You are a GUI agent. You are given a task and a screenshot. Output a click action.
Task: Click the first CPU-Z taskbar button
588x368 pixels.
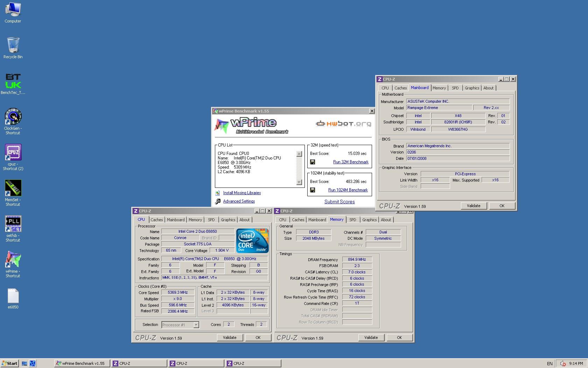pyautogui.click(x=139, y=363)
